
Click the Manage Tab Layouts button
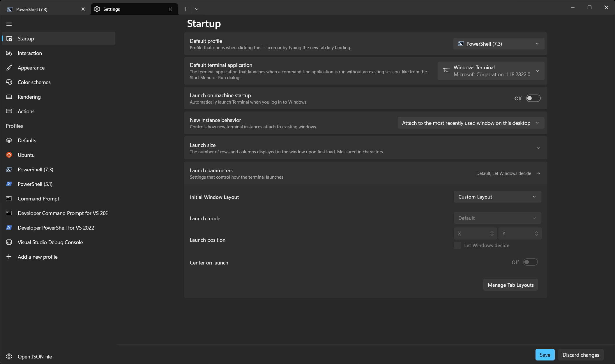(510, 285)
